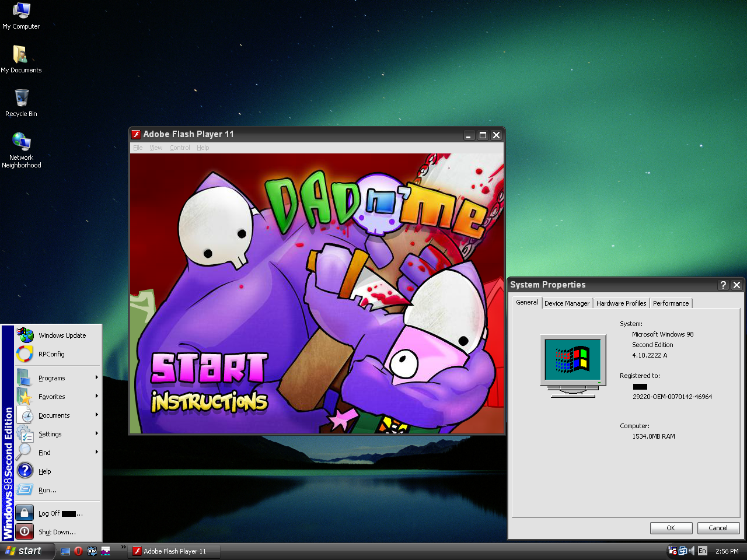Select Windows Update in the Start menu

61,335
